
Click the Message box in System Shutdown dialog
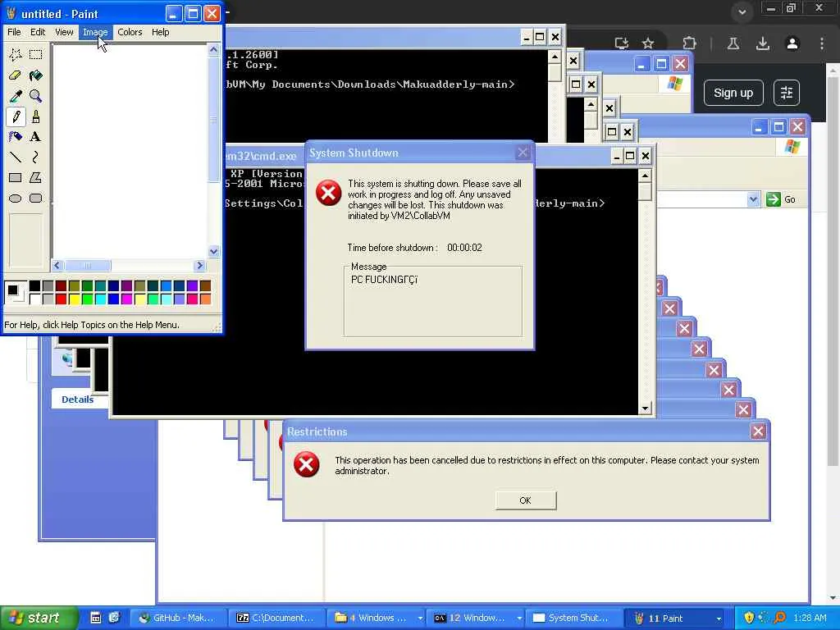pyautogui.click(x=433, y=301)
